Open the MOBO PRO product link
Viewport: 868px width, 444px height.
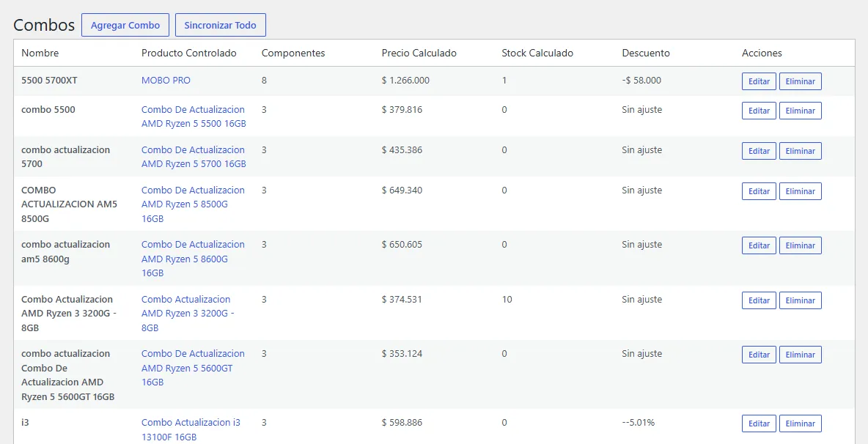pos(166,80)
